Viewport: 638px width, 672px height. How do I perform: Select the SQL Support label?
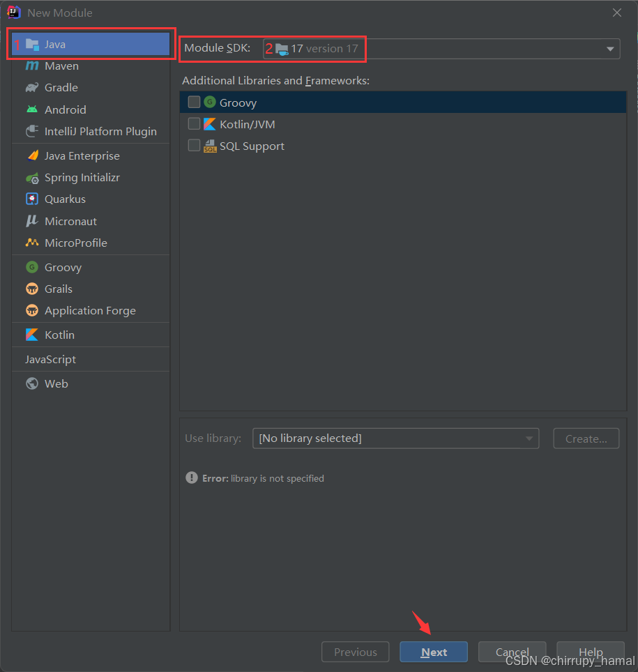point(252,146)
